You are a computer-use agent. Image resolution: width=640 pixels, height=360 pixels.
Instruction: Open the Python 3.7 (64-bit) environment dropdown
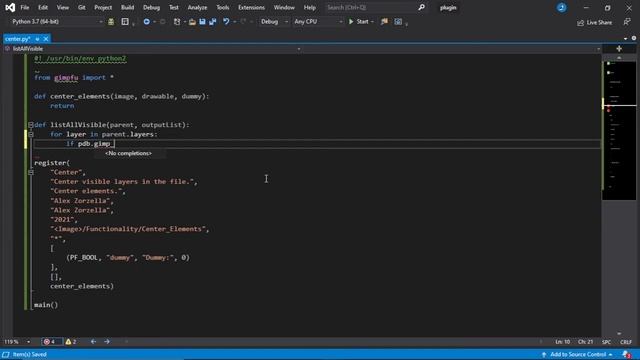[56, 22]
